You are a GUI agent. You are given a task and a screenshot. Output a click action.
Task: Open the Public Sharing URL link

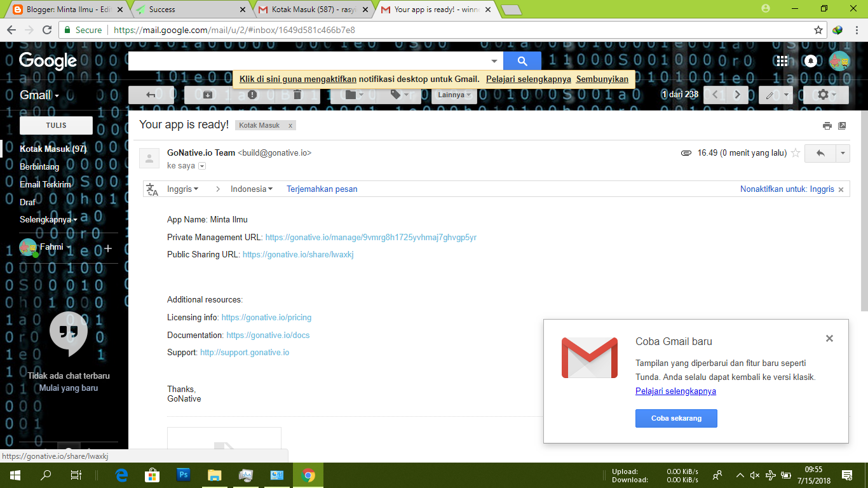pyautogui.click(x=298, y=254)
